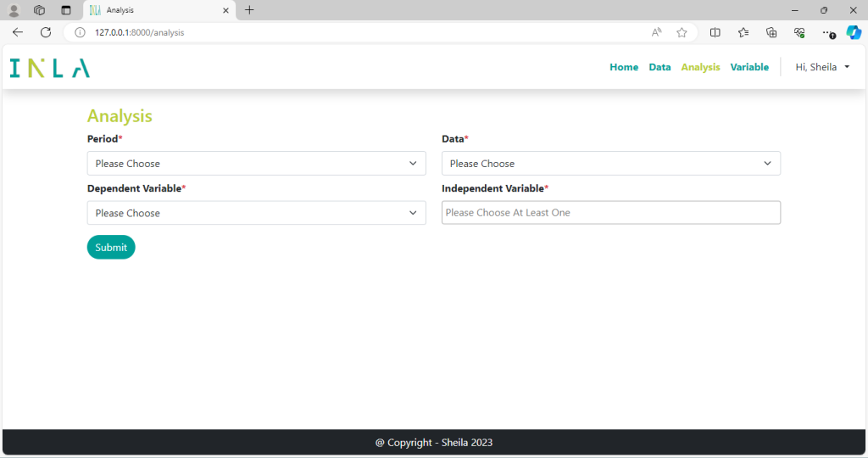The height and width of the screenshot is (458, 868).
Task: Click the Dependent Variable label
Action: click(136, 188)
